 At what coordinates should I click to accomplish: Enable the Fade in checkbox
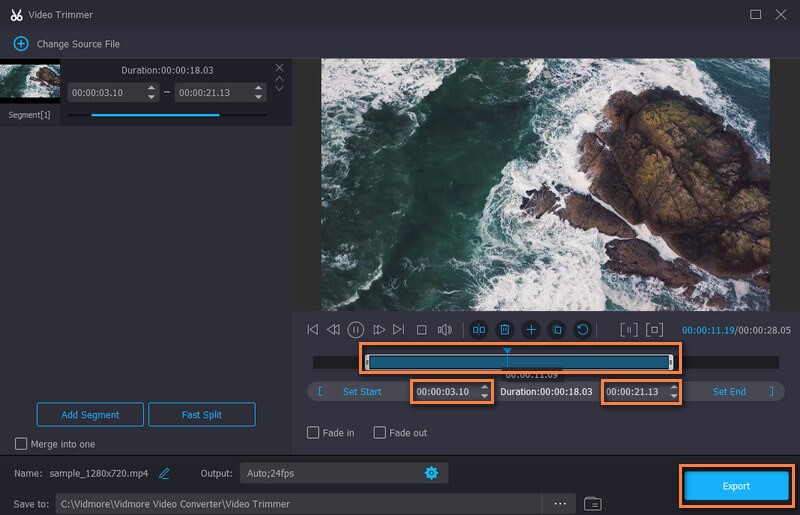point(314,433)
